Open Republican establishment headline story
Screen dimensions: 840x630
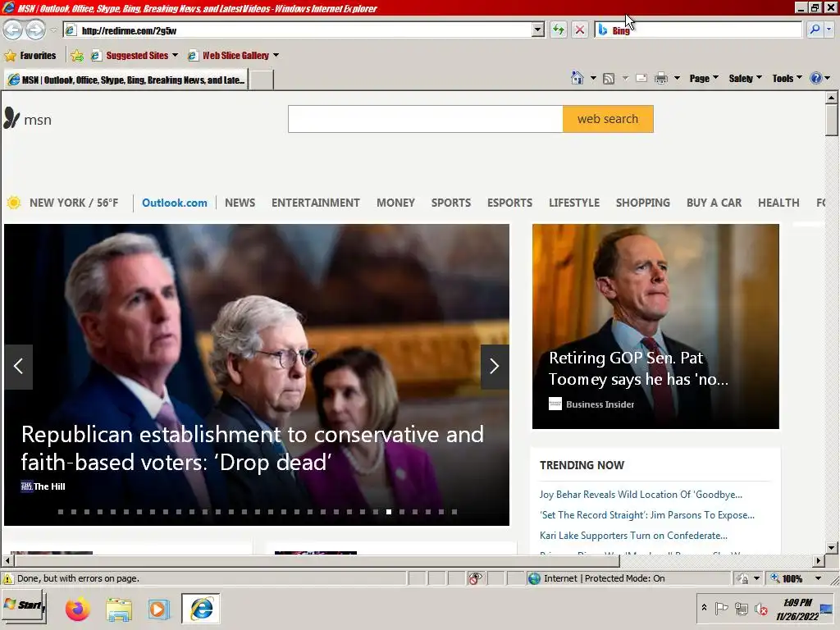253,448
